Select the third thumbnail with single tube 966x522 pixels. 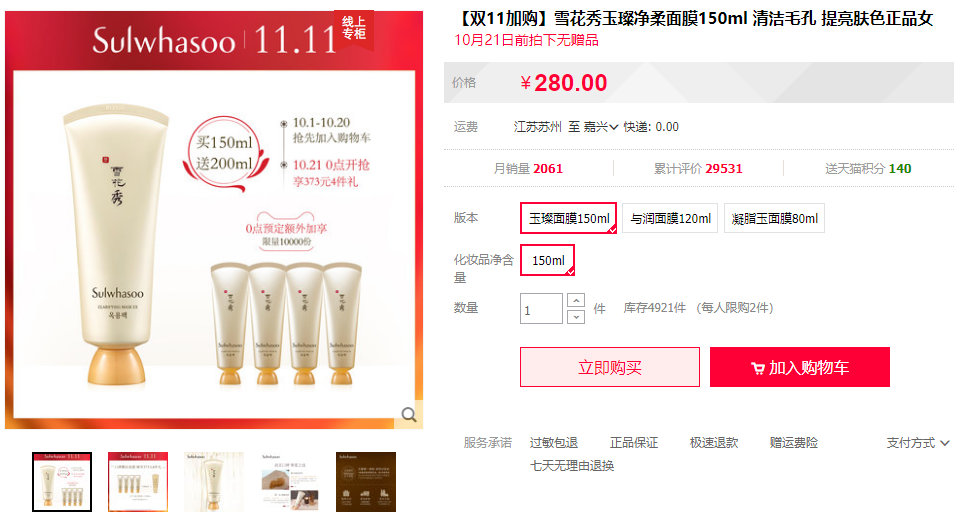click(x=214, y=482)
